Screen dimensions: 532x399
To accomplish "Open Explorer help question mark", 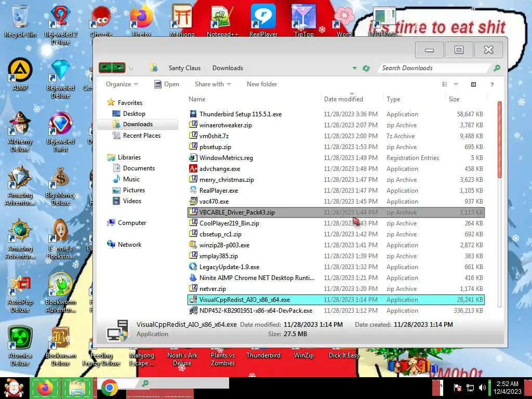I will (491, 84).
